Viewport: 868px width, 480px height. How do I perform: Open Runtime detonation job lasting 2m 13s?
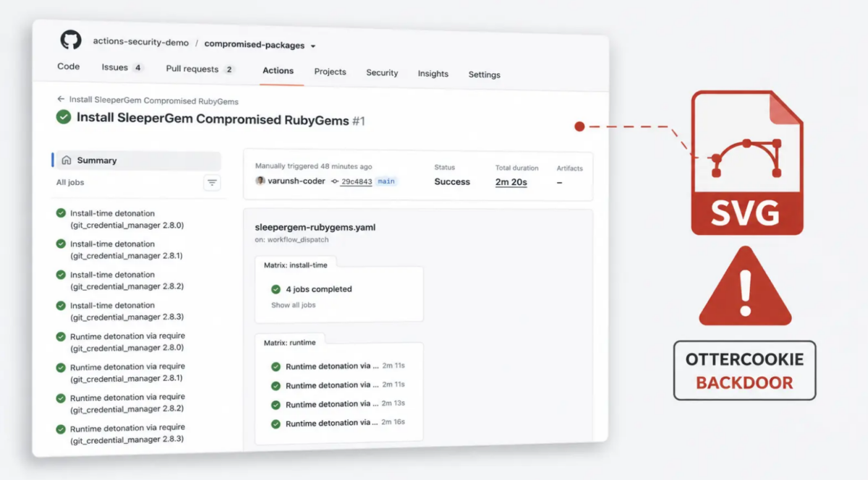(x=338, y=404)
